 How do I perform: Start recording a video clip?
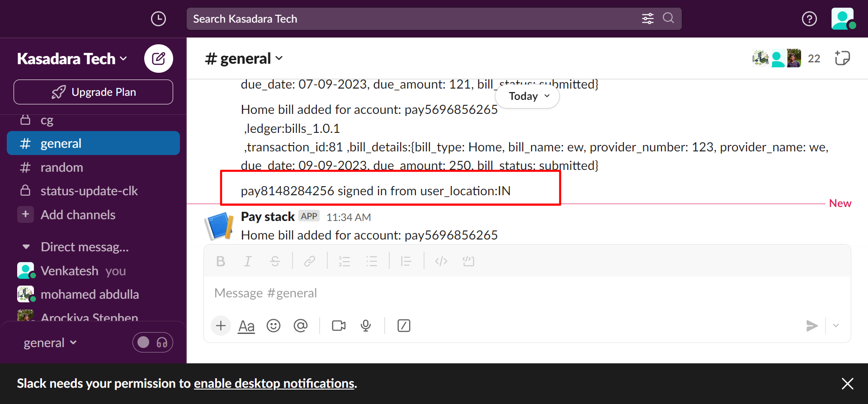tap(339, 326)
